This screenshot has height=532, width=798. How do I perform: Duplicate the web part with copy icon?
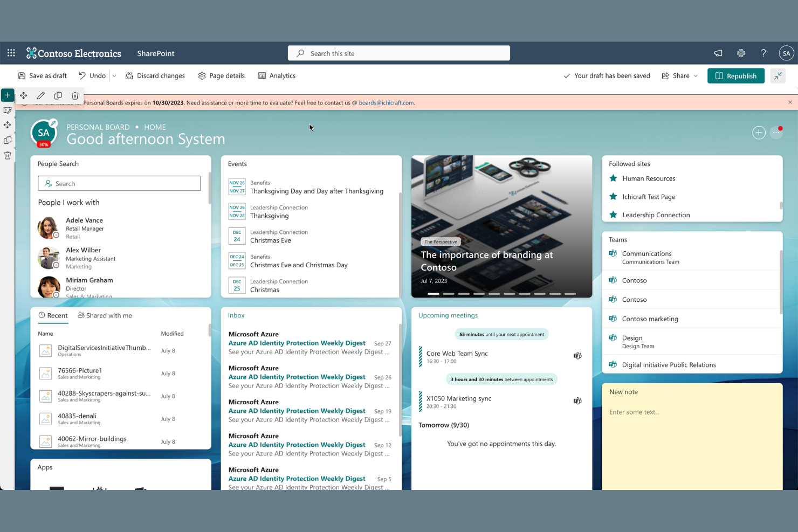(x=58, y=95)
